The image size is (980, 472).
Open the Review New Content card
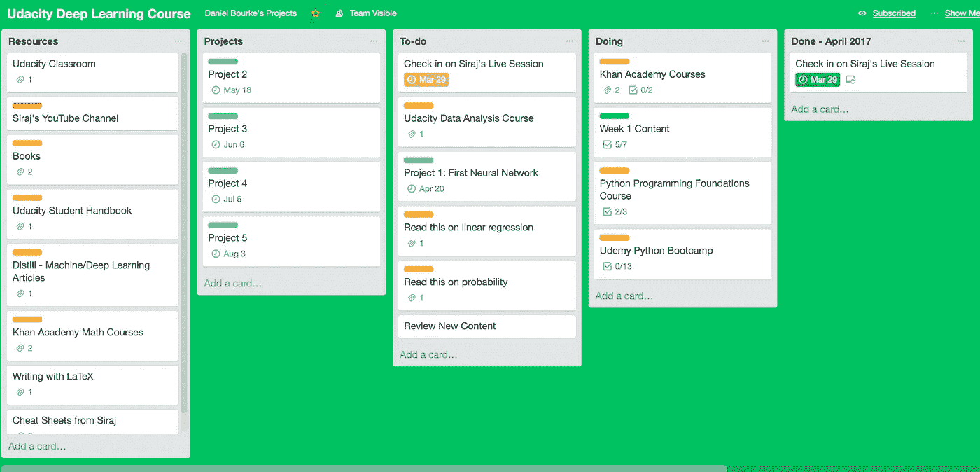coord(487,326)
